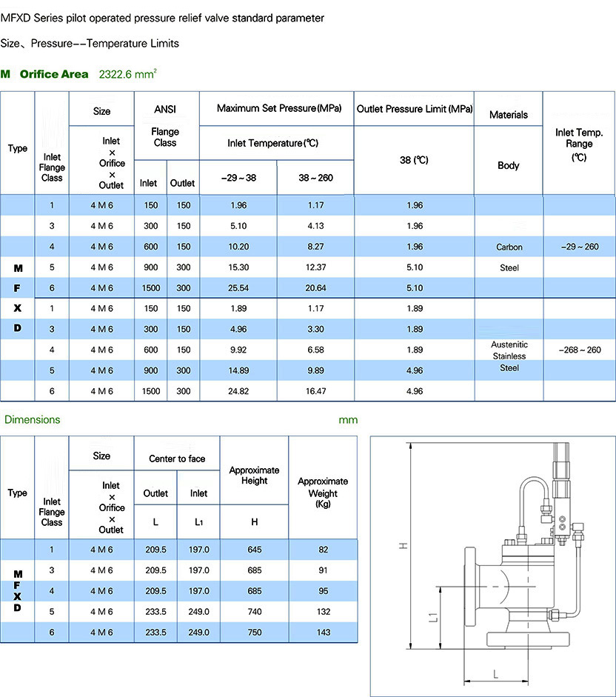Click the MFXD Series title line

coord(162,19)
